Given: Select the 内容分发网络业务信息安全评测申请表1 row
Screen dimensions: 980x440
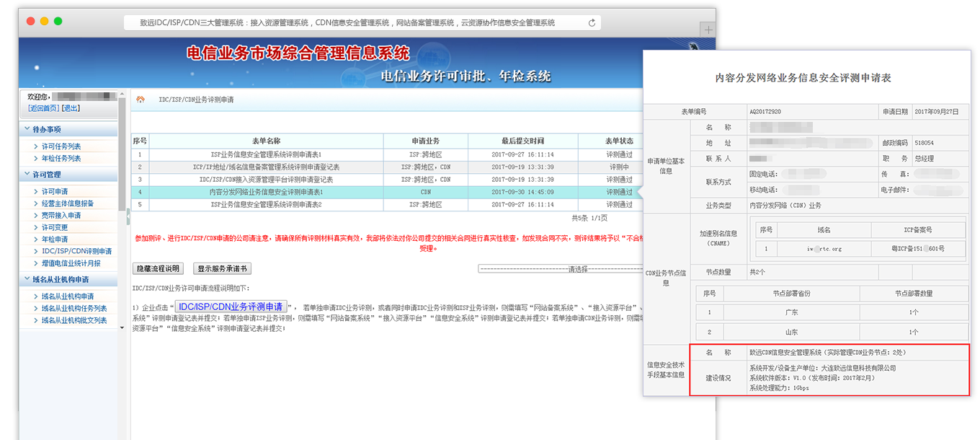Looking at the screenshot, I should tap(266, 193).
